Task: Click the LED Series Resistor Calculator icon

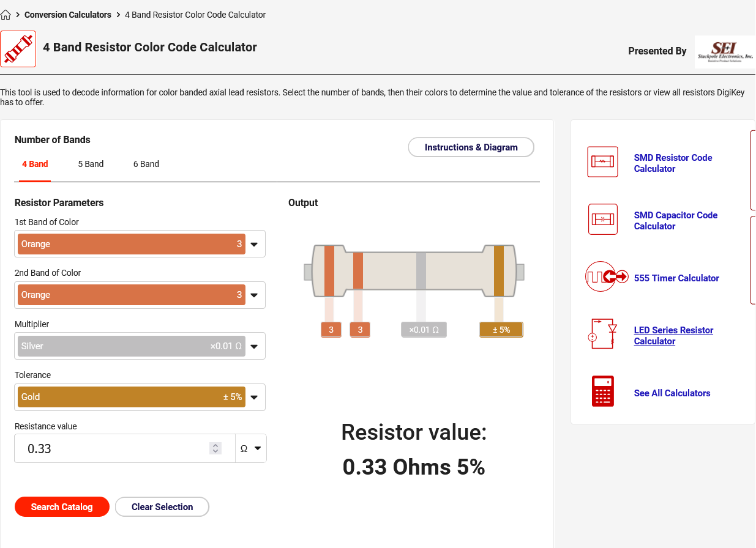Action: pos(602,335)
